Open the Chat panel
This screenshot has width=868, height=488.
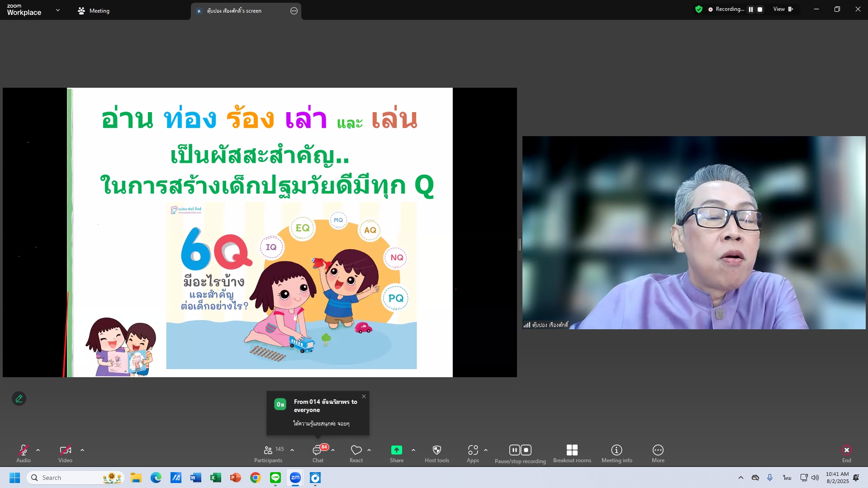[318, 453]
